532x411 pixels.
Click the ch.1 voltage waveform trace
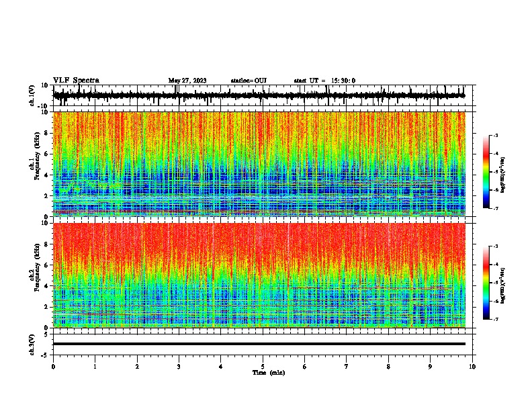coord(259,95)
